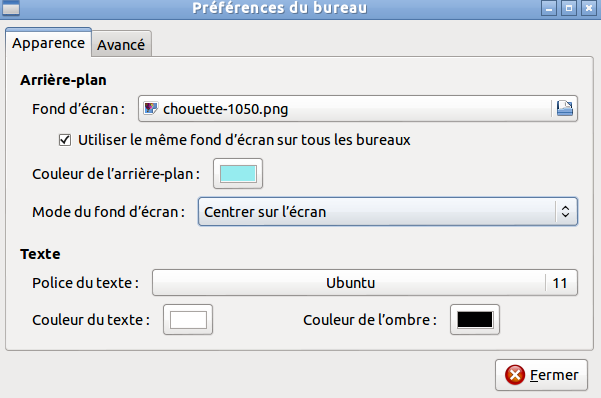Close window using title bar X
This screenshot has width=601, height=398.
tap(589, 8)
